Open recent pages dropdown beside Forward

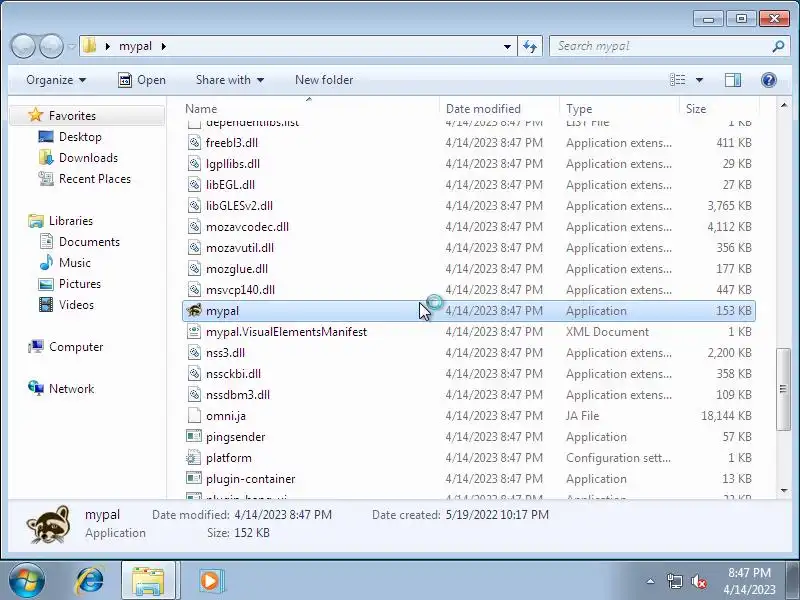point(72,47)
